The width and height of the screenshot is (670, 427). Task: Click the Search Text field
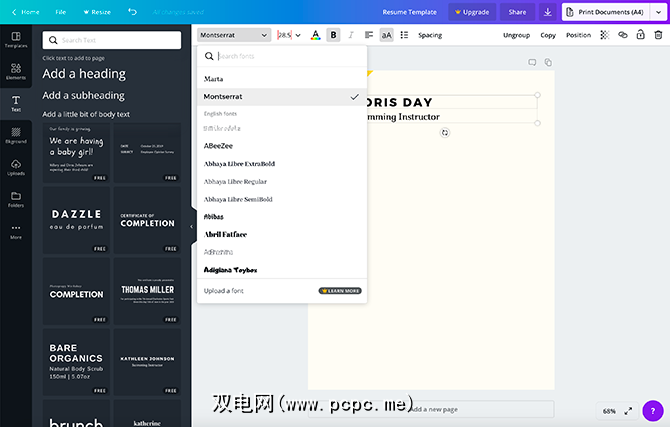point(112,40)
